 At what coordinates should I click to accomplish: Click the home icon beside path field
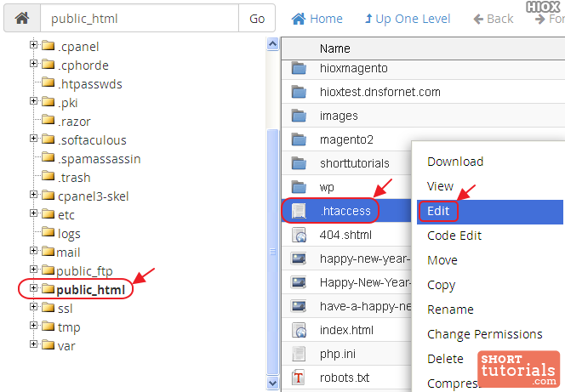(22, 18)
